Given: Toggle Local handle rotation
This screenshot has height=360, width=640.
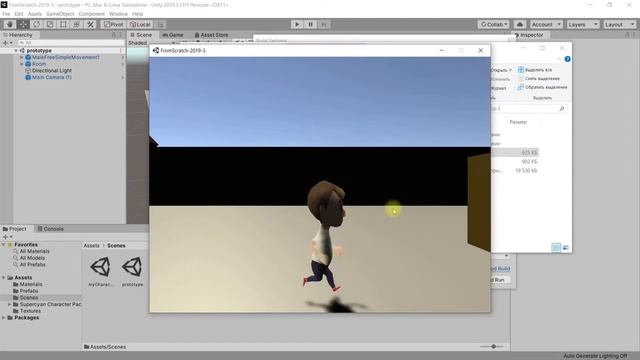Looking at the screenshot, I should [140, 24].
